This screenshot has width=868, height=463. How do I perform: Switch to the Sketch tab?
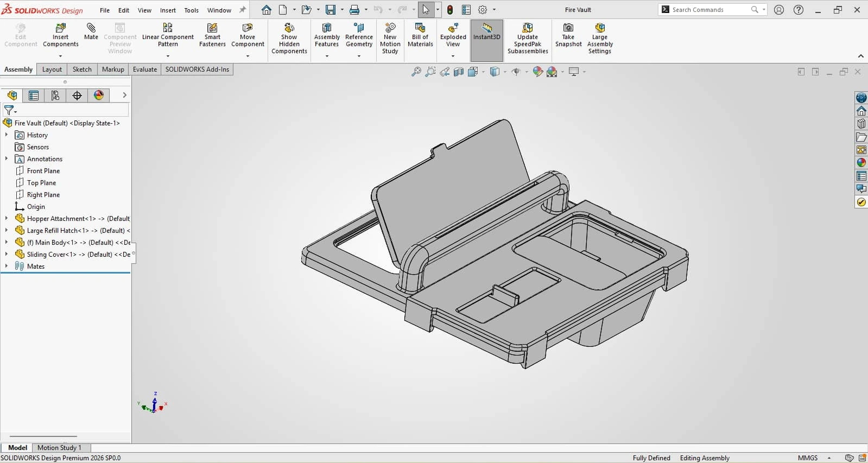click(x=82, y=69)
